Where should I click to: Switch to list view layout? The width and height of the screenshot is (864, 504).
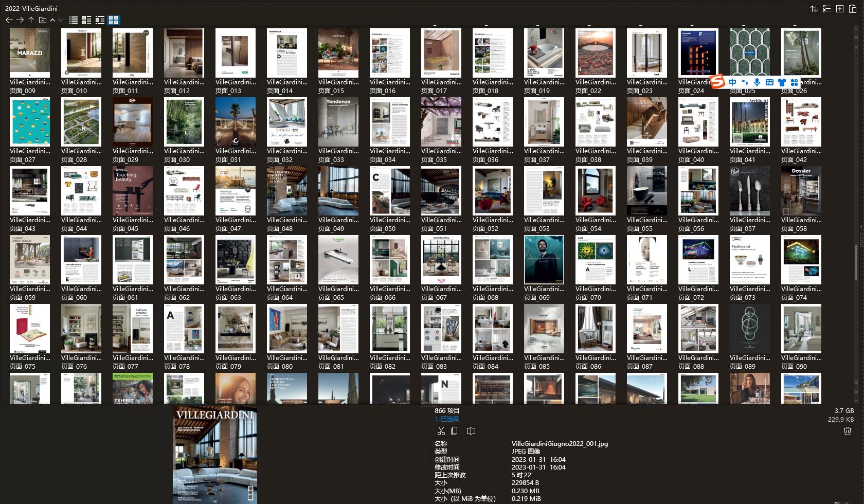coord(73,20)
